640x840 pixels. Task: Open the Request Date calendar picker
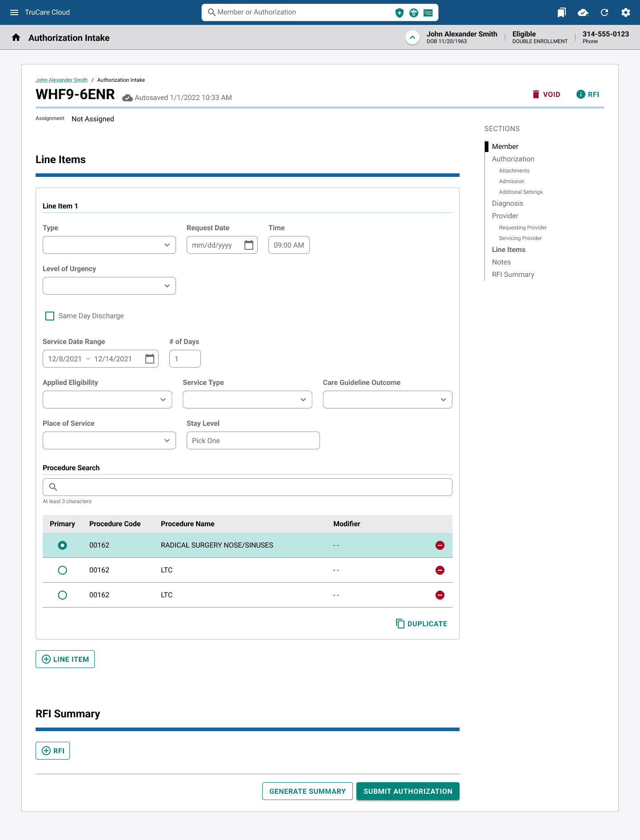click(x=249, y=245)
